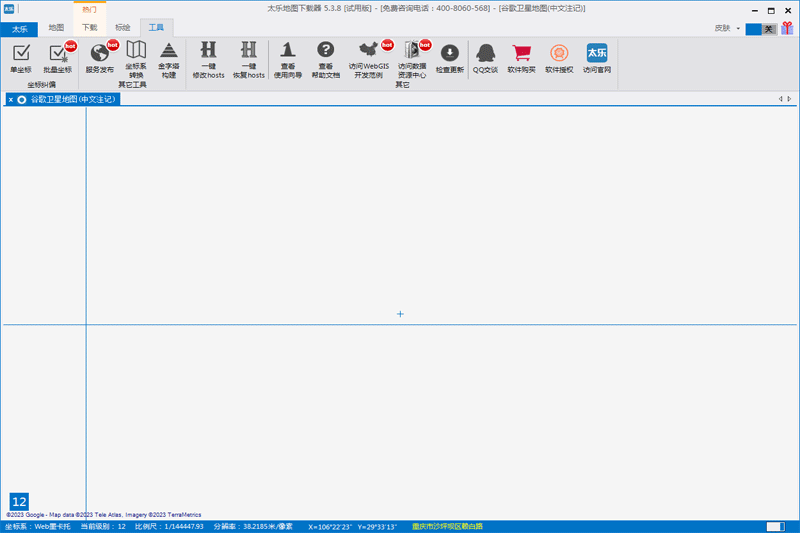Click the 一键恢复hosts icon
This screenshot has width=800, height=533.
tap(248, 60)
